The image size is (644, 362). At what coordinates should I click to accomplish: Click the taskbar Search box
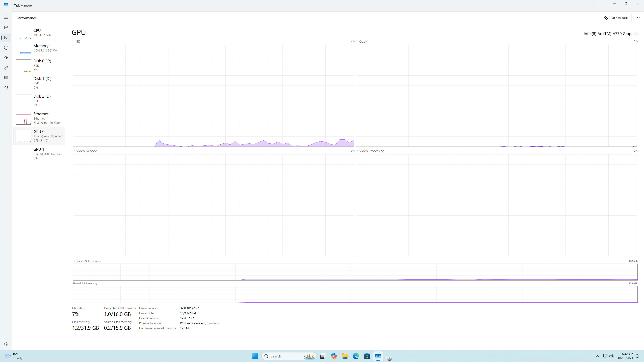289,356
